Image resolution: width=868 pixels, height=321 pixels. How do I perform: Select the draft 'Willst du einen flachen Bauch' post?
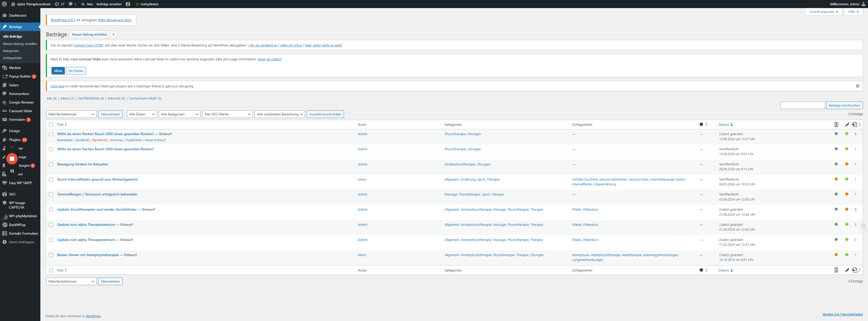pyautogui.click(x=51, y=134)
